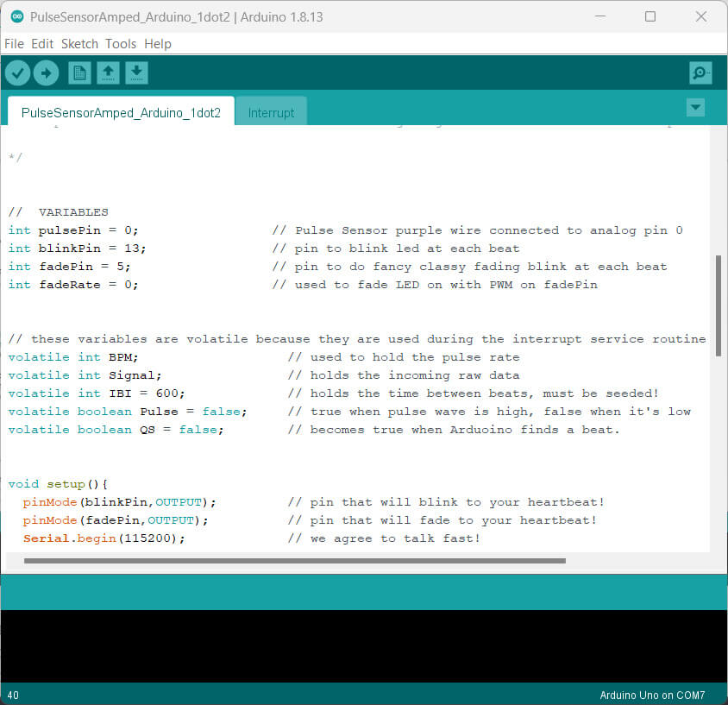The image size is (728, 705).
Task: Click the horizontal scrollbar below the code
Action: click(294, 561)
